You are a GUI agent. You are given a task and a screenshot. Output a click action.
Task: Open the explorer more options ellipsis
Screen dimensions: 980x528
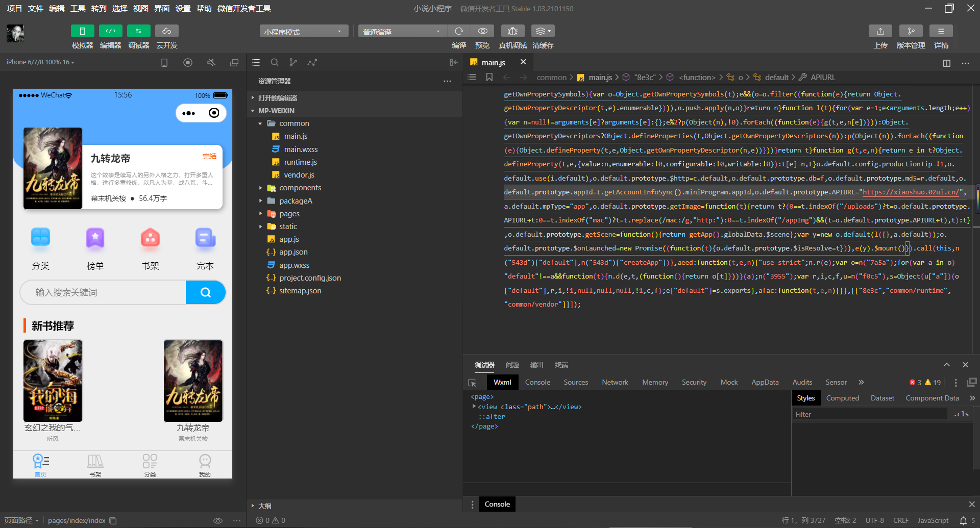(x=447, y=81)
